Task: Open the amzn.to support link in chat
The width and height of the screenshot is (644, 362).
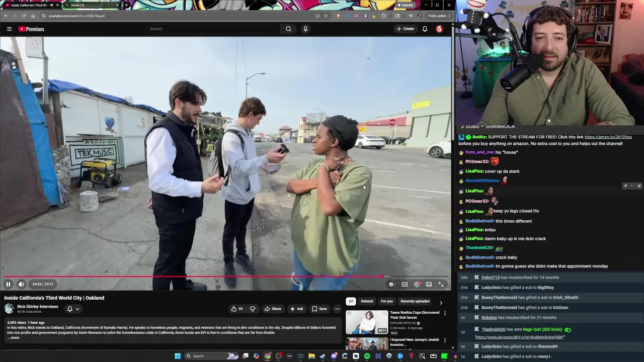Action: 608,137
